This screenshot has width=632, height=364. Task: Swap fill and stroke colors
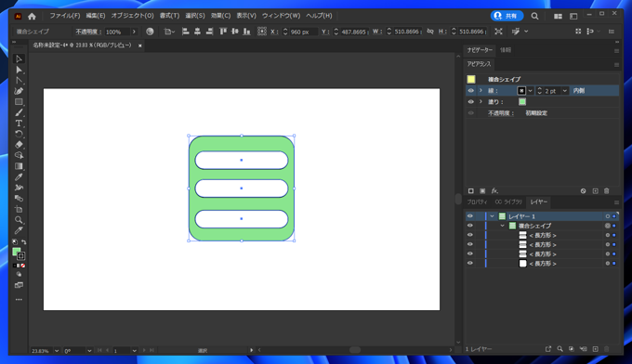tap(24, 242)
